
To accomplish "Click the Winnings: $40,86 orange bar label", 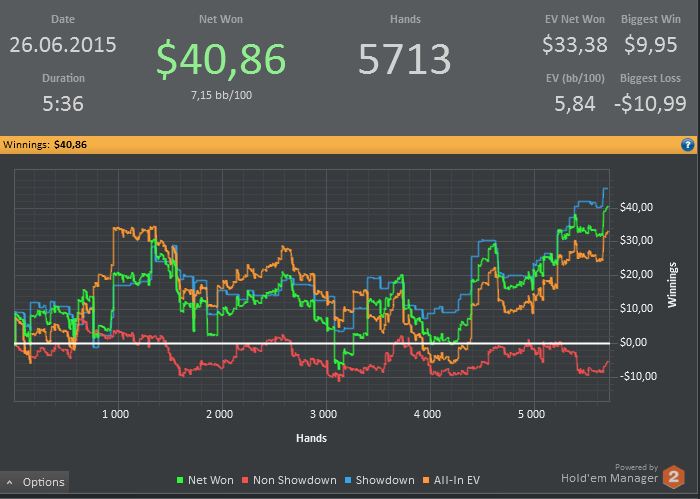I will tap(45, 145).
